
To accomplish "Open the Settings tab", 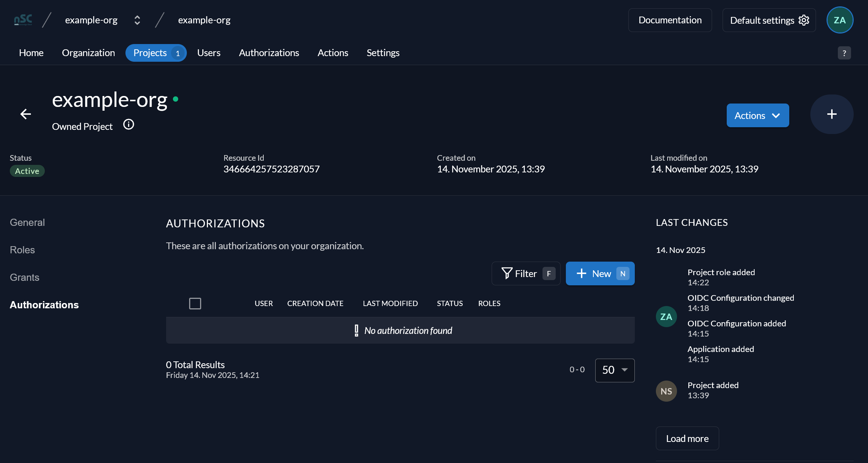I will (x=383, y=53).
